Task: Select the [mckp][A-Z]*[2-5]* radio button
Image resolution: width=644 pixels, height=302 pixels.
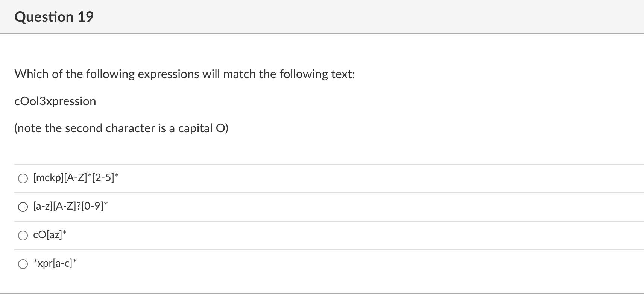Action: pos(23,178)
